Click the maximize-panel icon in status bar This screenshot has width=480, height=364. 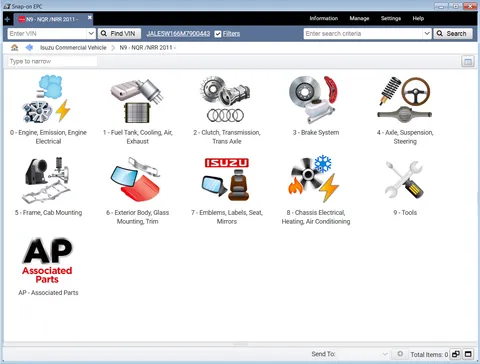tap(468, 354)
